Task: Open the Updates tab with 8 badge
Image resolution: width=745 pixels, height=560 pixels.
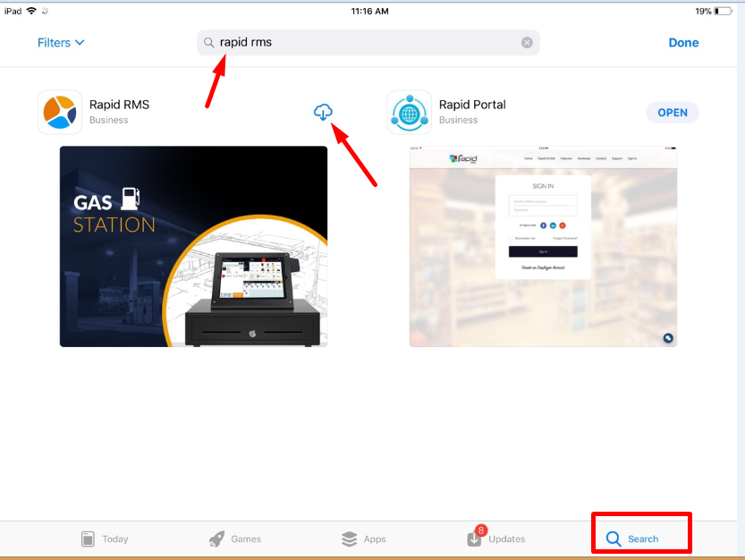Action: [x=495, y=539]
